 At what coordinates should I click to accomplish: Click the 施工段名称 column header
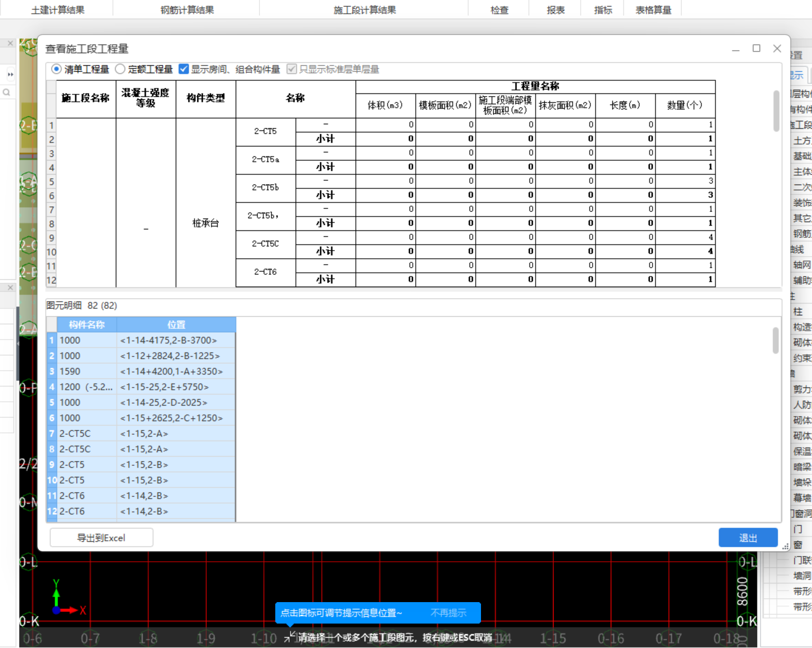coord(86,99)
